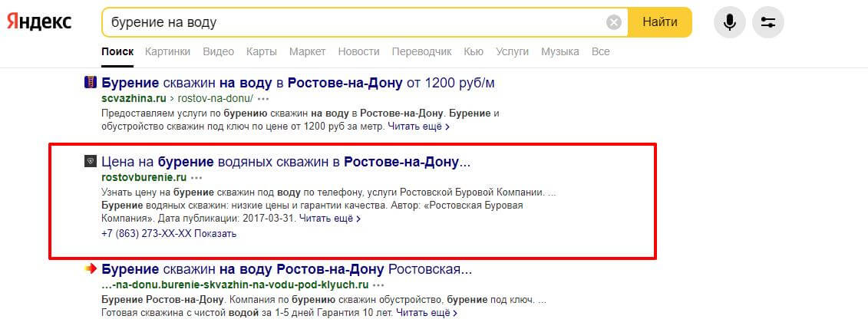Viewport: 868px width, 329px height.
Task: Open three-dots menu next to burenie-skvazhin-na-vodu-pod-klyuch.ru
Action: pos(378,285)
